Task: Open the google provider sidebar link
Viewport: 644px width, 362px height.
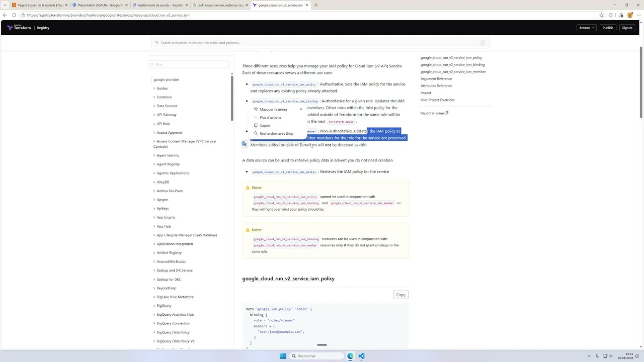Action: click(x=167, y=79)
